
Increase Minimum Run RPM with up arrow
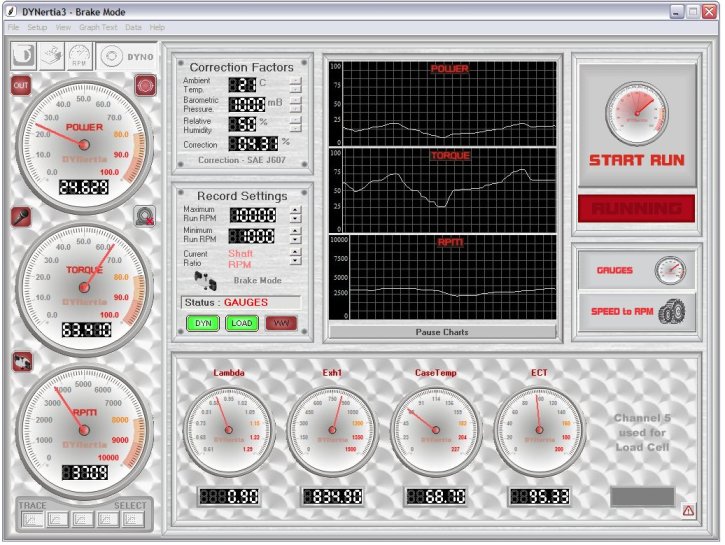point(295,231)
